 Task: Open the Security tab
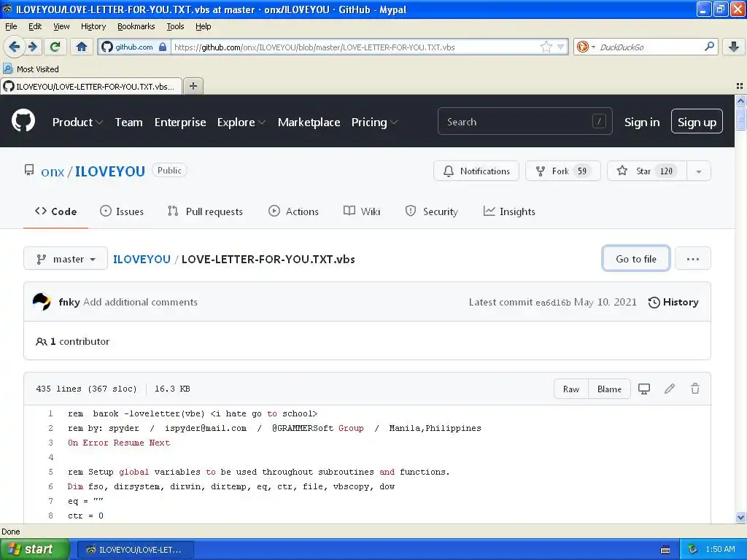(431, 211)
